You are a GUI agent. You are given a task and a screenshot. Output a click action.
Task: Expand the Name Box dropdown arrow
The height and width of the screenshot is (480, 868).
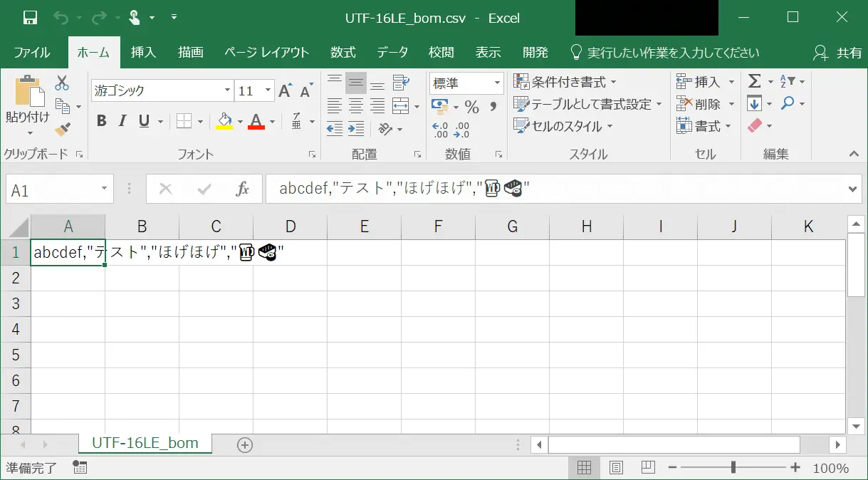[x=104, y=189]
